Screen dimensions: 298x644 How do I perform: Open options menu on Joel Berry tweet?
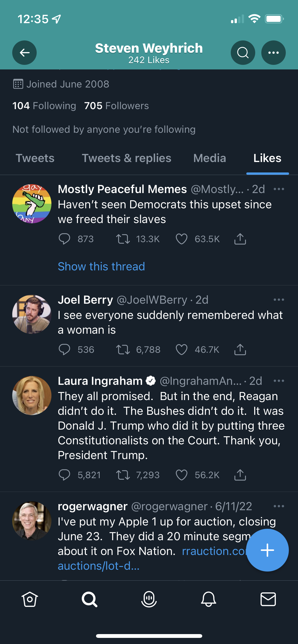coord(279,300)
